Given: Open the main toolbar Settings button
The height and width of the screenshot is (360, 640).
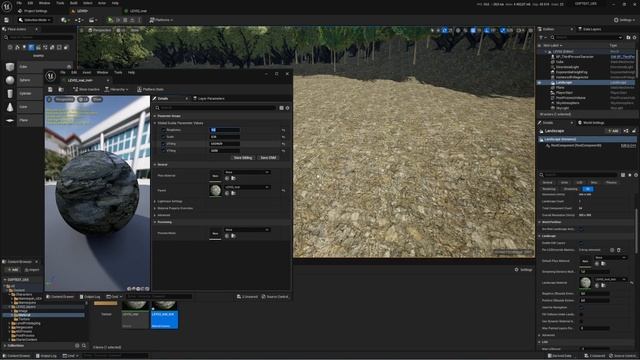Looking at the screenshot, I should pyautogui.click(x=624, y=20).
